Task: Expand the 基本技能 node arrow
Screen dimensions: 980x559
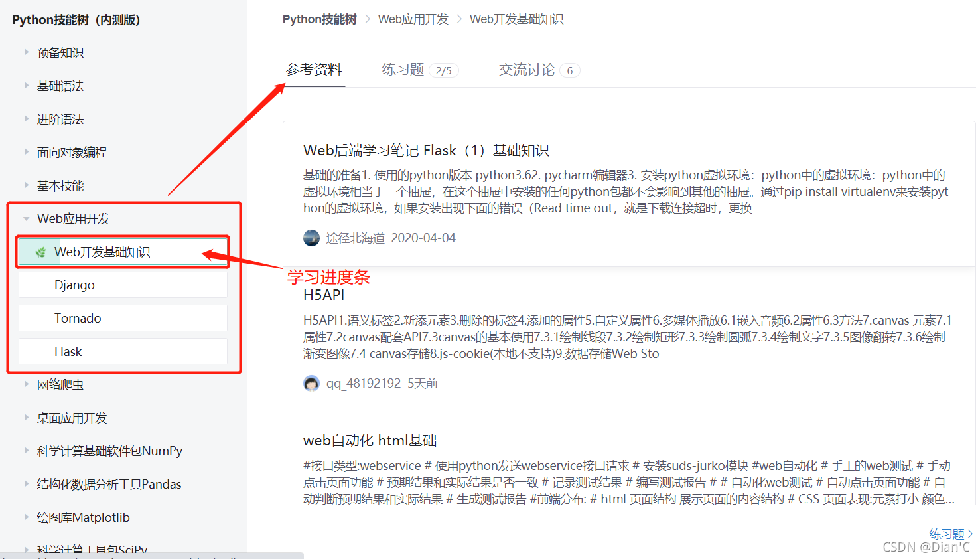Action: tap(27, 185)
